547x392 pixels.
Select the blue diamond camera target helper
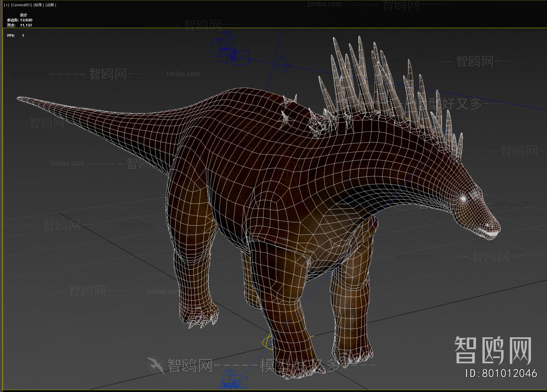click(x=282, y=64)
